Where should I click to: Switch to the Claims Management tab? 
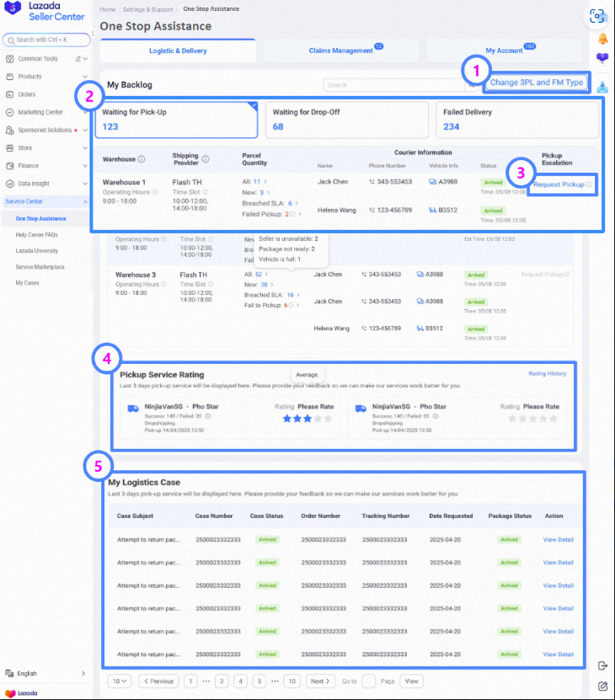(x=344, y=51)
